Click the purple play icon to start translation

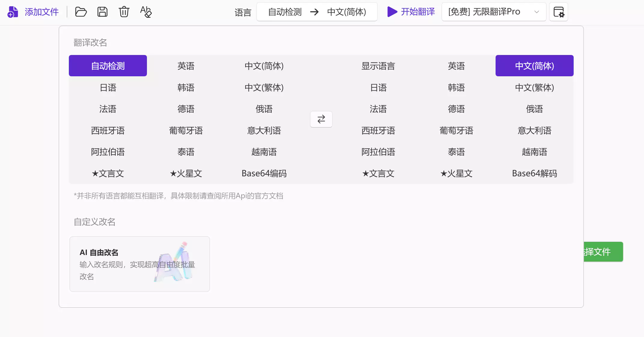(x=392, y=12)
